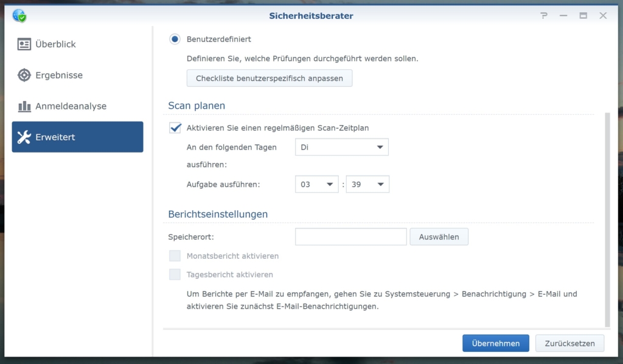
Task: Click the Sicherheitsberater shield app icon
Action: click(x=19, y=15)
